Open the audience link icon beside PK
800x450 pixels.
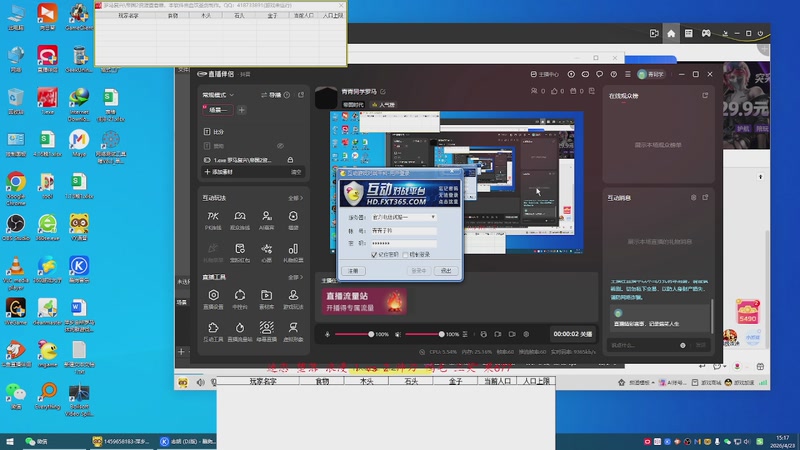pos(240,220)
